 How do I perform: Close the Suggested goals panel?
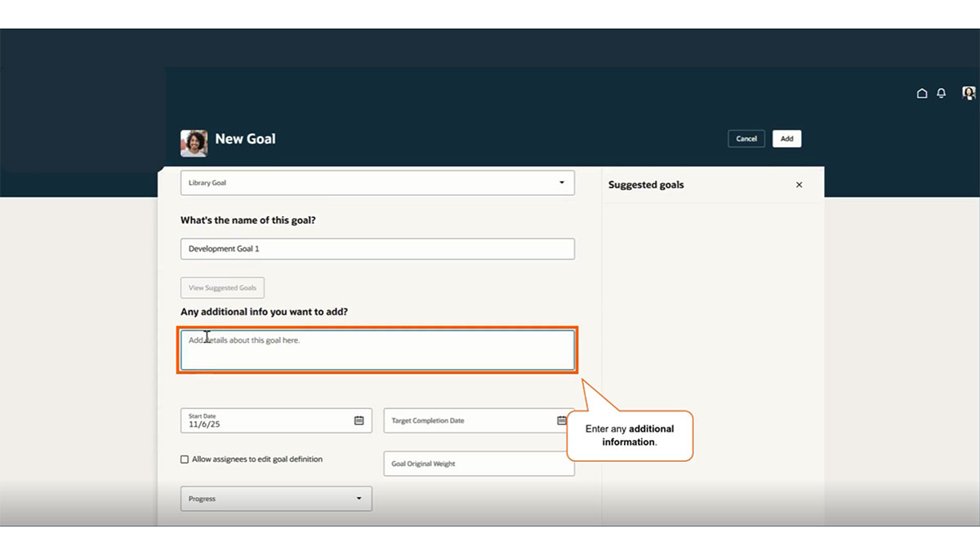(x=799, y=184)
